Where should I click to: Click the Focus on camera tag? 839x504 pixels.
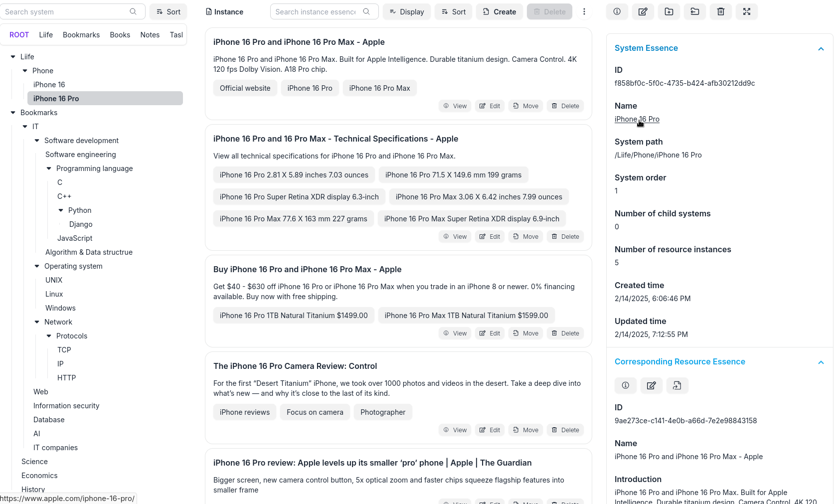click(x=315, y=412)
